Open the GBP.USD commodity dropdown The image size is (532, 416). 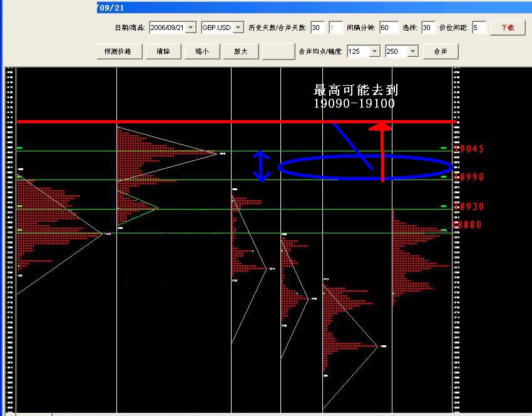click(238, 28)
